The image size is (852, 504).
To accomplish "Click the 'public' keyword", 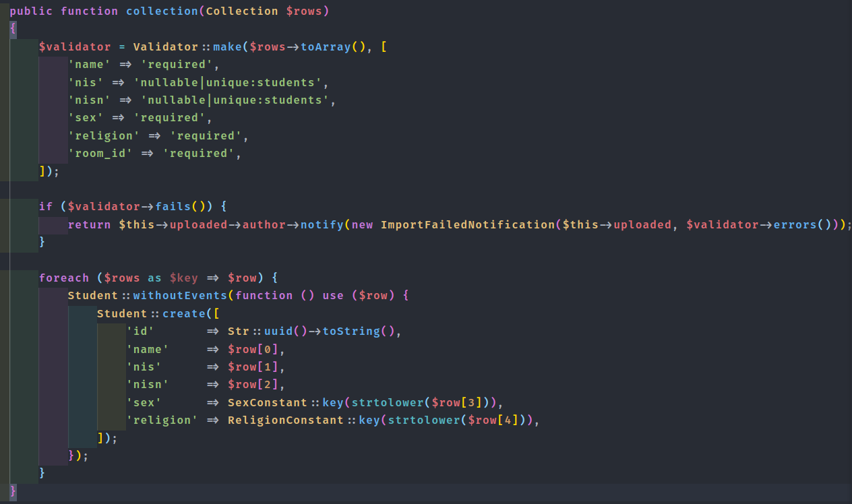I will [x=31, y=11].
